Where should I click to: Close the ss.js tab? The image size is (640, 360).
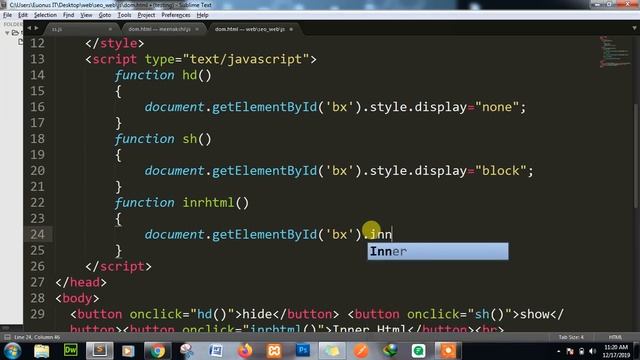(x=110, y=29)
